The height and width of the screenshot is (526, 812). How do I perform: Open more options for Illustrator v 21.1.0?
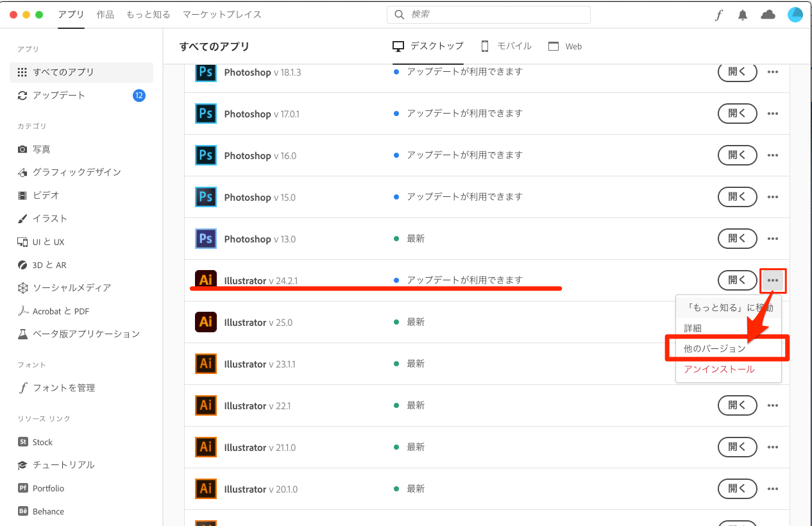(773, 447)
